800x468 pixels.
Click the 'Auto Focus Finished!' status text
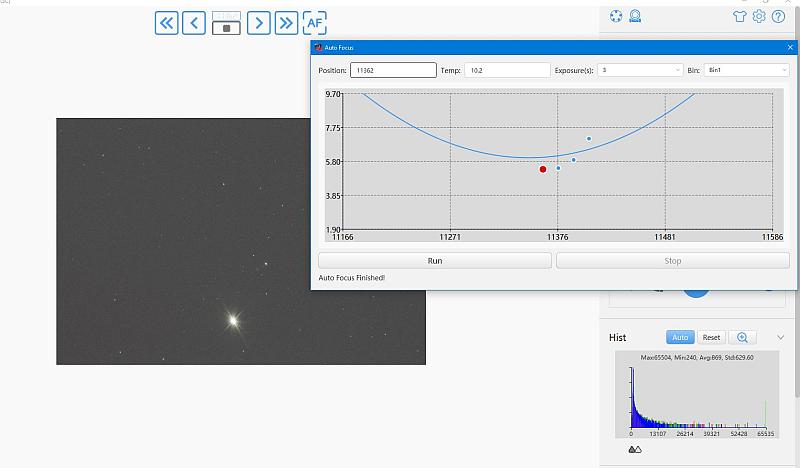pyautogui.click(x=352, y=278)
